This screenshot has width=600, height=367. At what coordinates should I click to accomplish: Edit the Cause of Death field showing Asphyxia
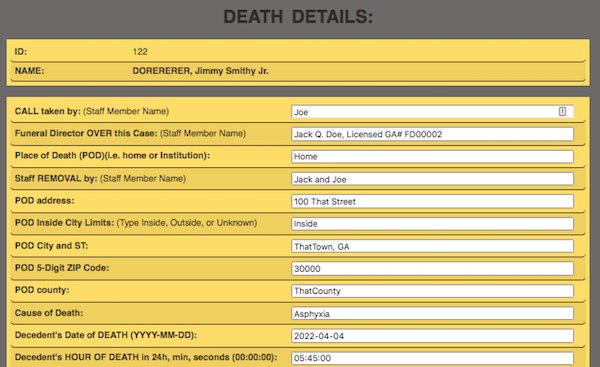pyautogui.click(x=432, y=313)
